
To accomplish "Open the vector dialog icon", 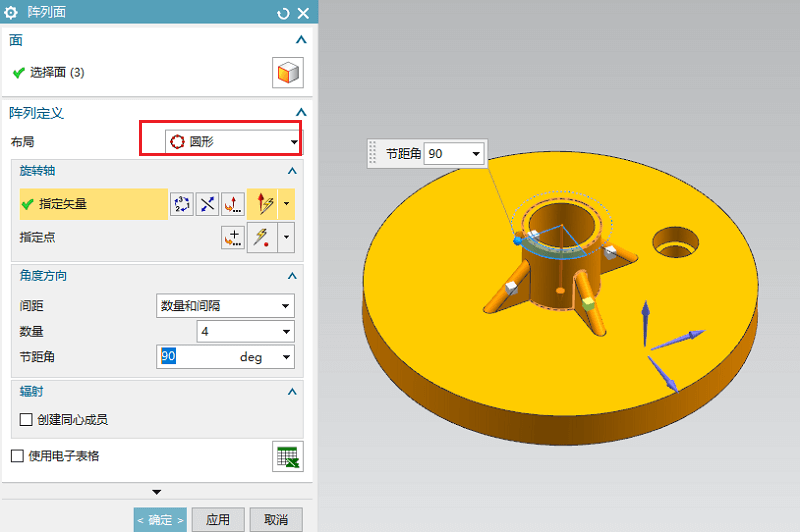I will [233, 204].
